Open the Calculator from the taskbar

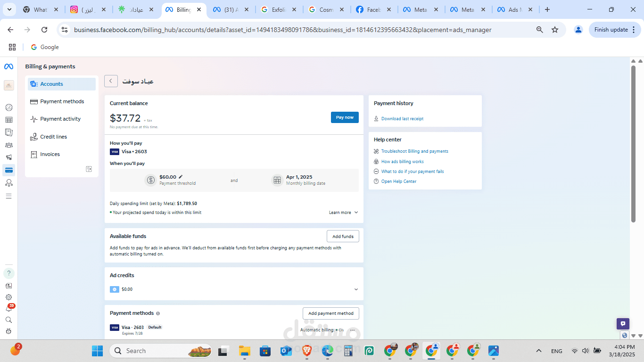[x=348, y=351]
